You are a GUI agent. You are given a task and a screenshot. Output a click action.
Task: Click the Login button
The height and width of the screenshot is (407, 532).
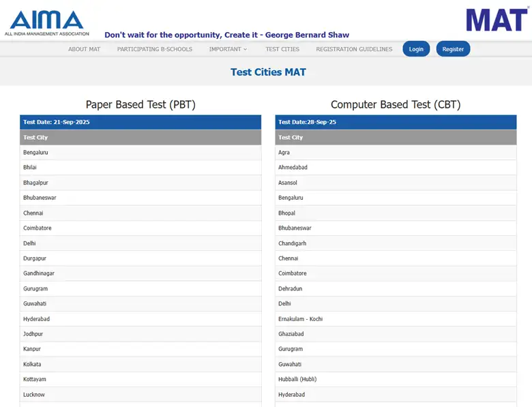416,49
